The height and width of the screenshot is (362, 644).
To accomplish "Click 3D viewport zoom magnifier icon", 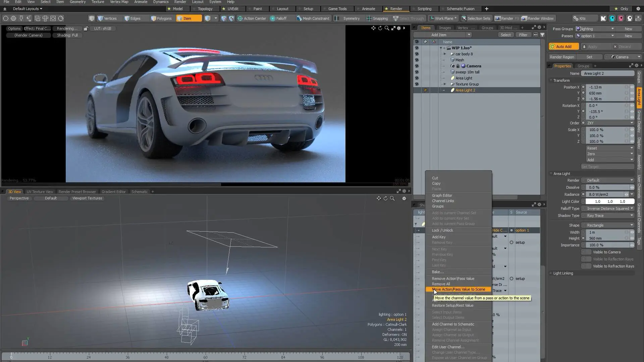I will [392, 198].
